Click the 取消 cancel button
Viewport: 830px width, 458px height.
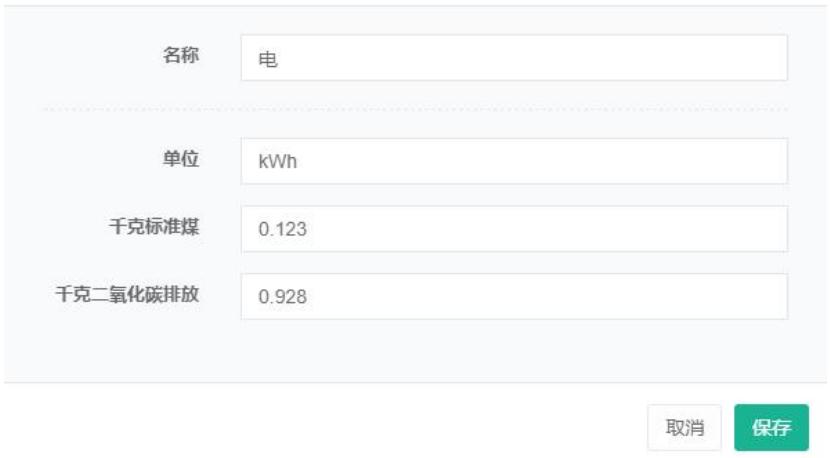click(x=686, y=428)
